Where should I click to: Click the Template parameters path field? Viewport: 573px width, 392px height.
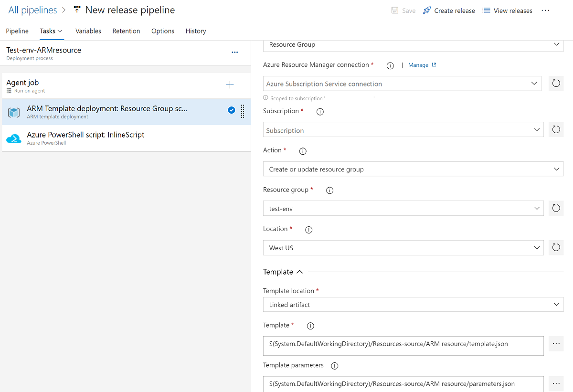tap(403, 384)
